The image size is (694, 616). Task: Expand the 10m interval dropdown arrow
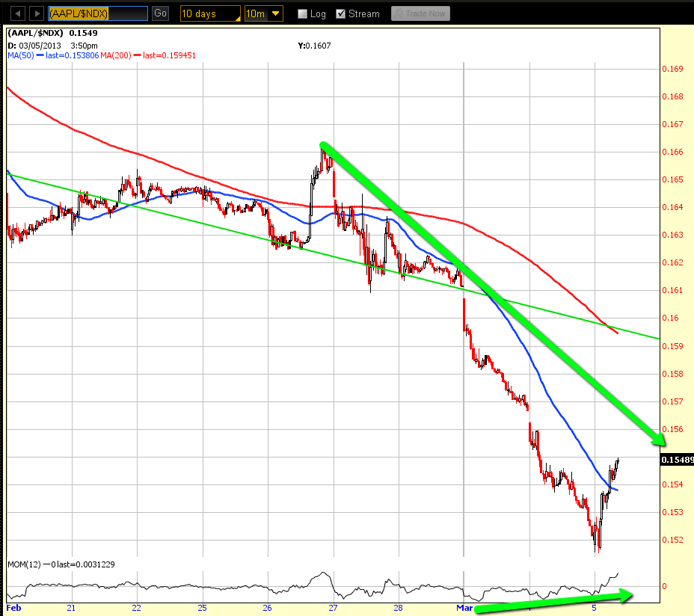click(x=276, y=13)
